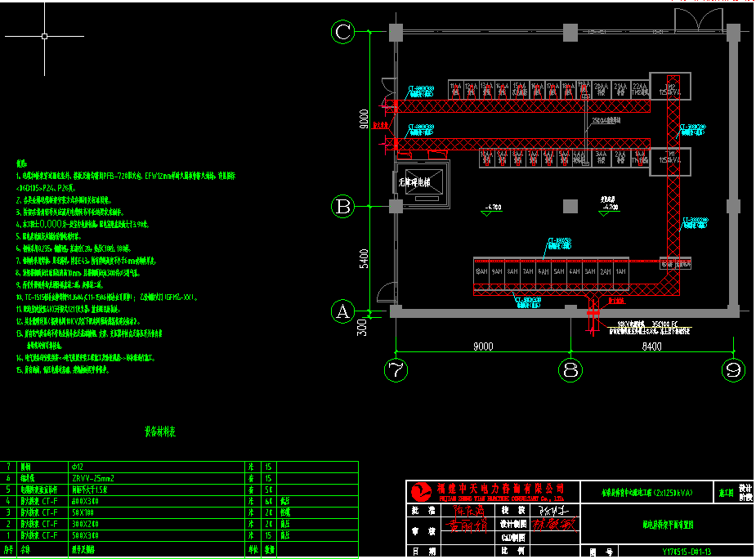The width and height of the screenshot is (756, 559).
Task: Click the 300 dimension text below axis A
Action: (362, 328)
